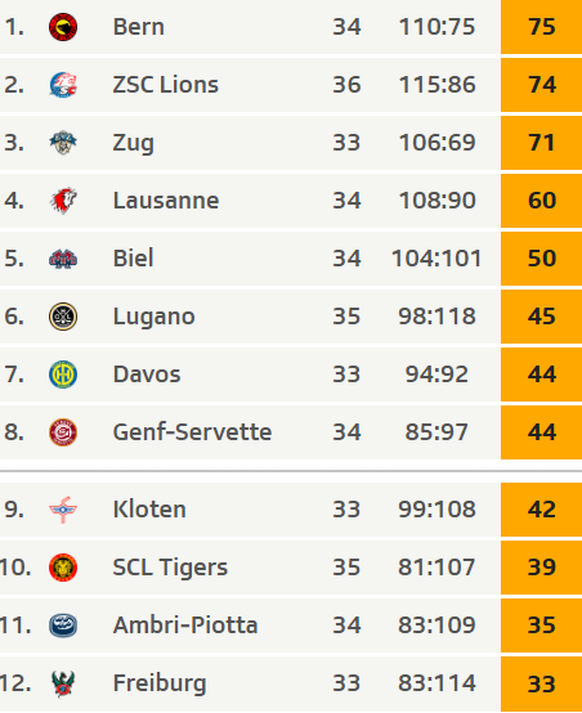Open the Bern team name
Viewport: 582px width, 713px height.
tap(138, 27)
